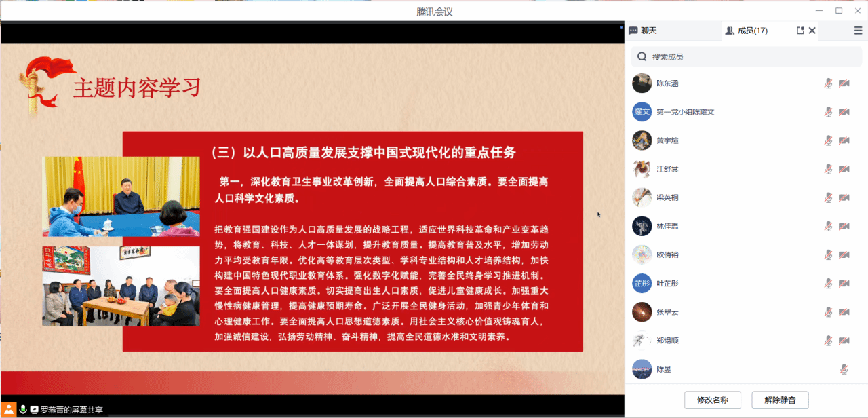Click 陈东涵's muted microphone icon
Viewport: 868px width, 418px height.
(x=828, y=83)
